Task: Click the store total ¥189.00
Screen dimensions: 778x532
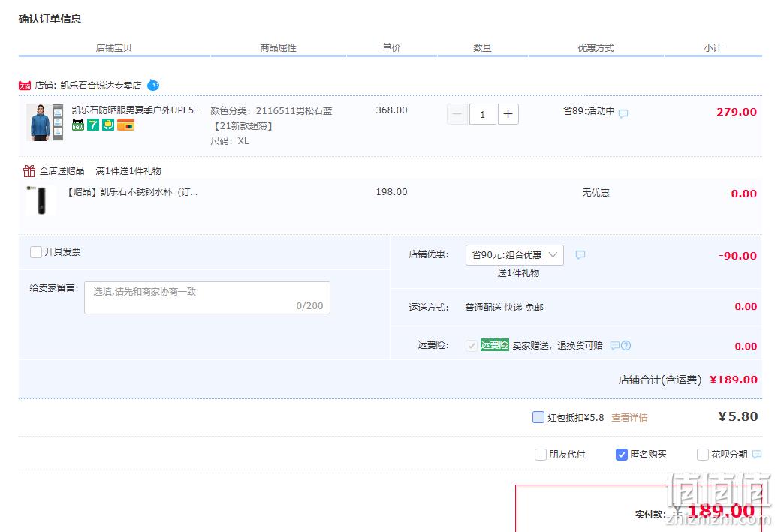Action: coord(734,380)
